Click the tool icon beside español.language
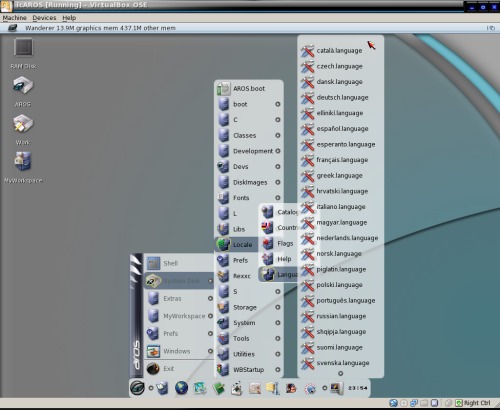The image size is (500, 410). click(307, 129)
